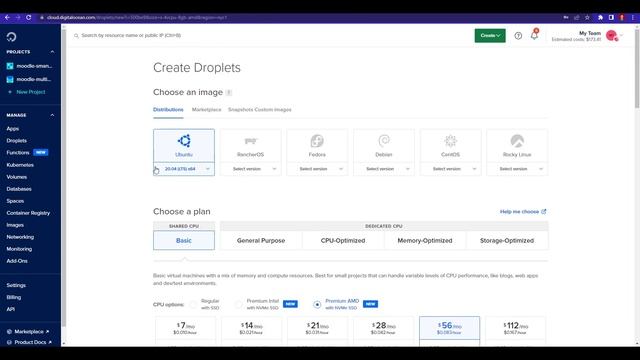Open Networking in sidebar
The height and width of the screenshot is (360, 640).
20,237
